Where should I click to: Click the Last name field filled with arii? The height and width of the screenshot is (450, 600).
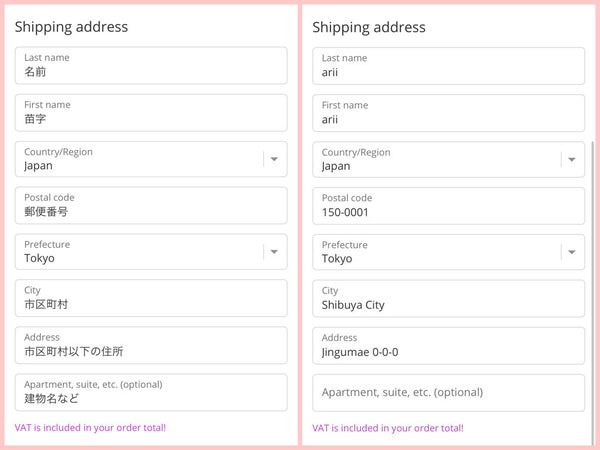point(448,66)
